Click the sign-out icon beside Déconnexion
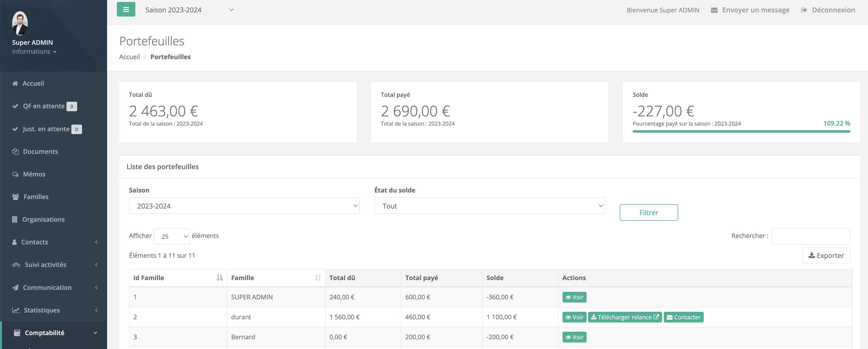The height and width of the screenshot is (349, 868). [804, 10]
